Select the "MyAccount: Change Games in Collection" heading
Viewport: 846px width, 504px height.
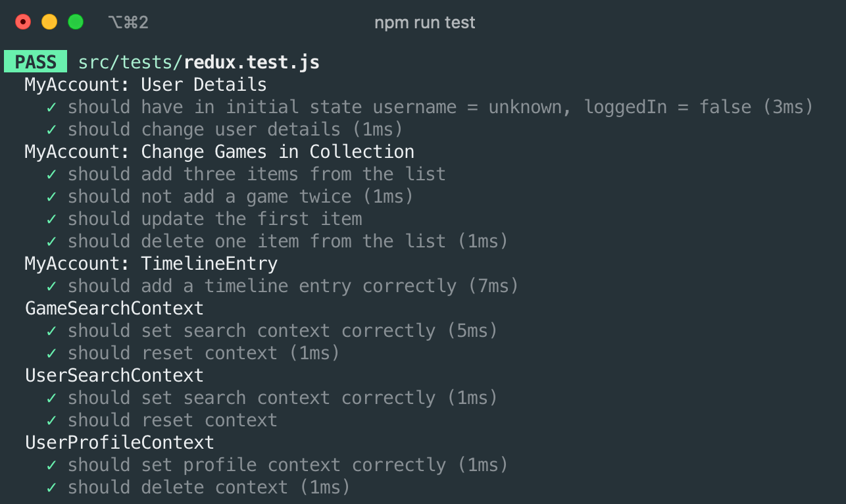tap(219, 152)
